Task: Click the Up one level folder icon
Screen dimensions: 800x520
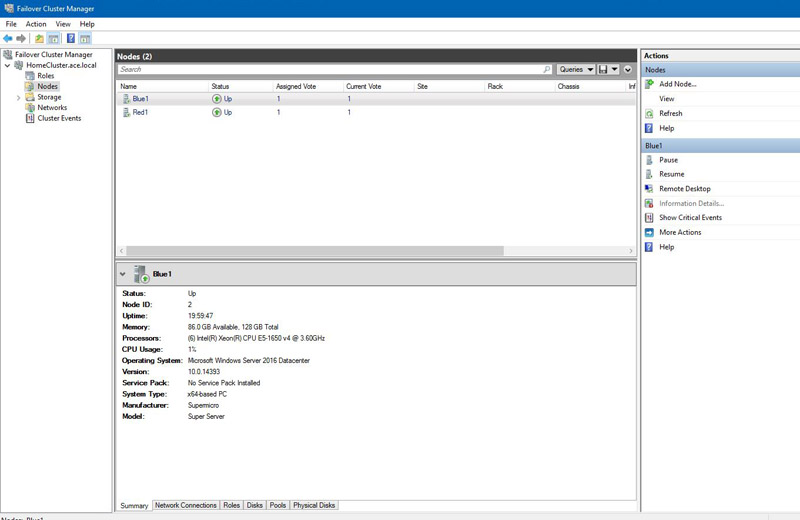Action: [x=39, y=38]
